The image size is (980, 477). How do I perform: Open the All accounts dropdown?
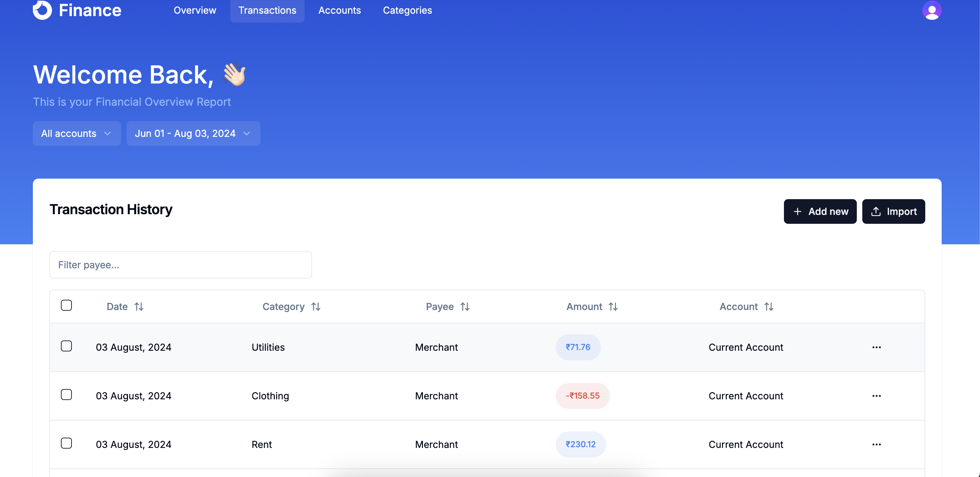pyautogui.click(x=76, y=133)
